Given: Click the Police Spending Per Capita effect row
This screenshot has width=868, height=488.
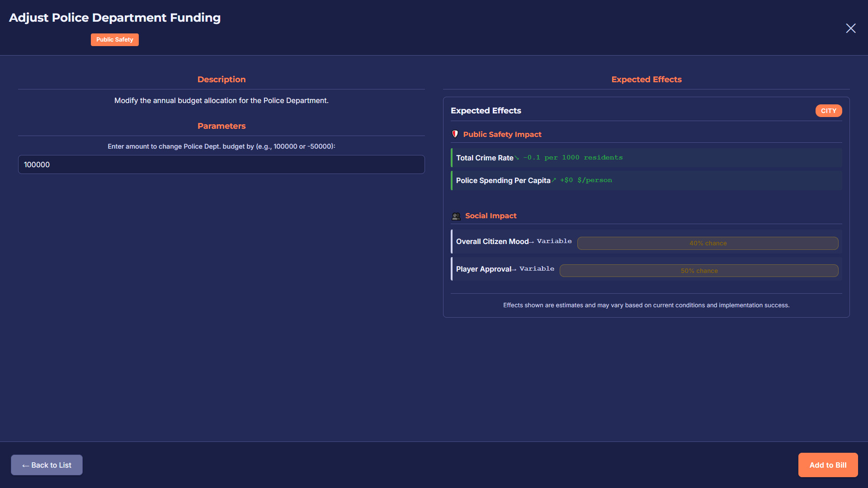Looking at the screenshot, I should [646, 180].
